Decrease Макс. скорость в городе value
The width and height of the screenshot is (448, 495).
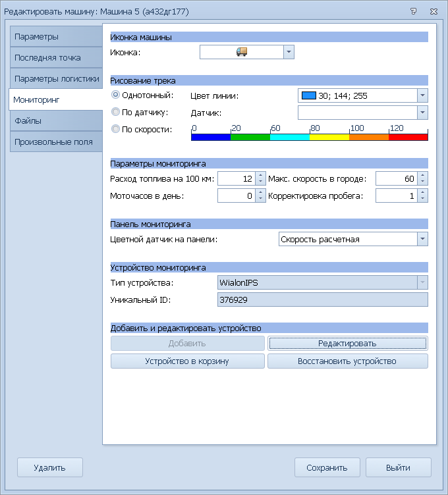pyautogui.click(x=423, y=182)
